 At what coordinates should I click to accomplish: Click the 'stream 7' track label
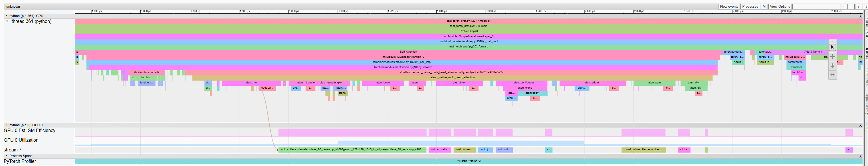13,150
